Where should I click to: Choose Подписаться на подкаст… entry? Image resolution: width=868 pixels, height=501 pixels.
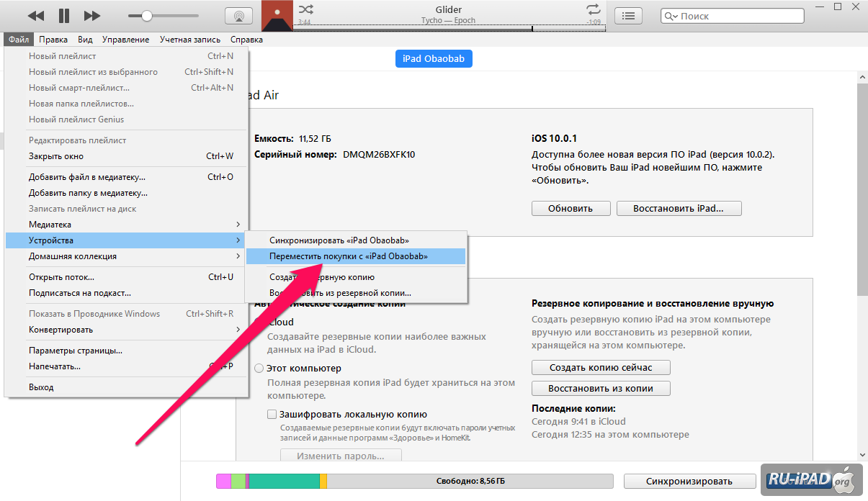127,293
